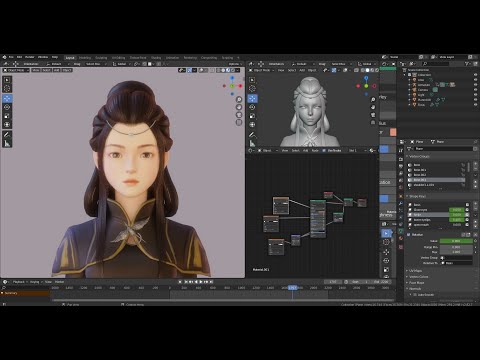
Task: Toggle the Basis shape key mute checkbox
Action: 467,205
